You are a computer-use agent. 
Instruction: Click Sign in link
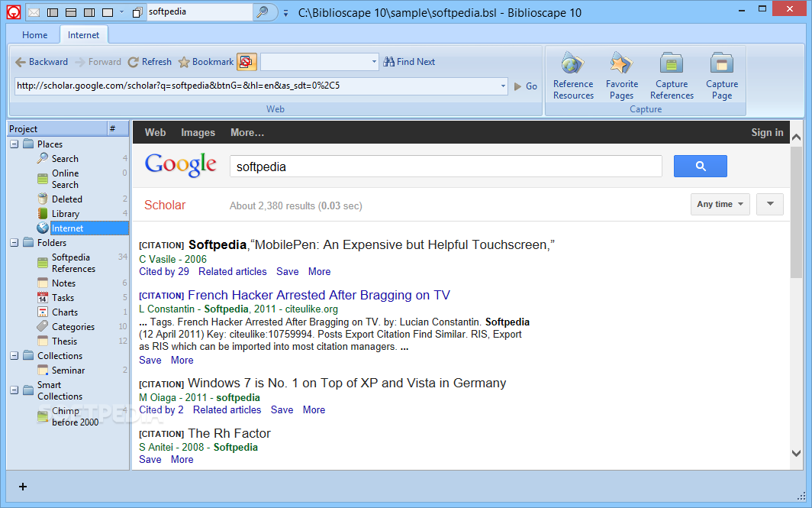[767, 132]
